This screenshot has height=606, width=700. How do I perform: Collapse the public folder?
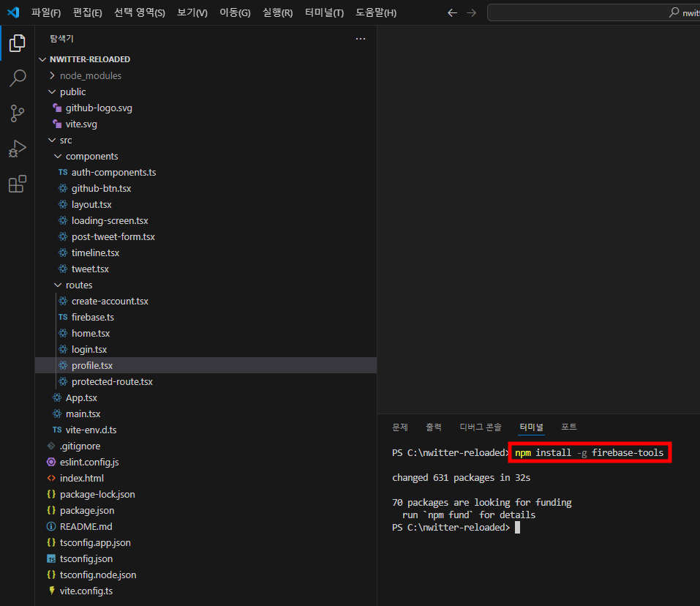tap(206, 91)
